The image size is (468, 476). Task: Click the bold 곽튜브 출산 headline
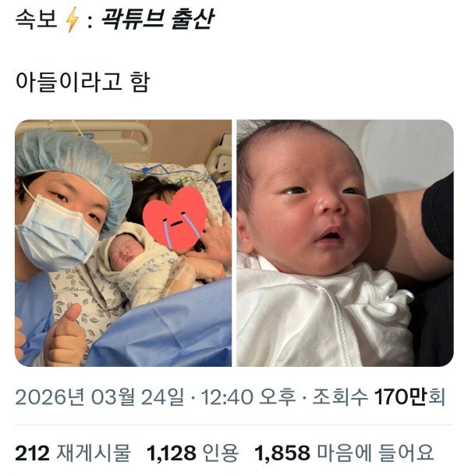coord(158,20)
